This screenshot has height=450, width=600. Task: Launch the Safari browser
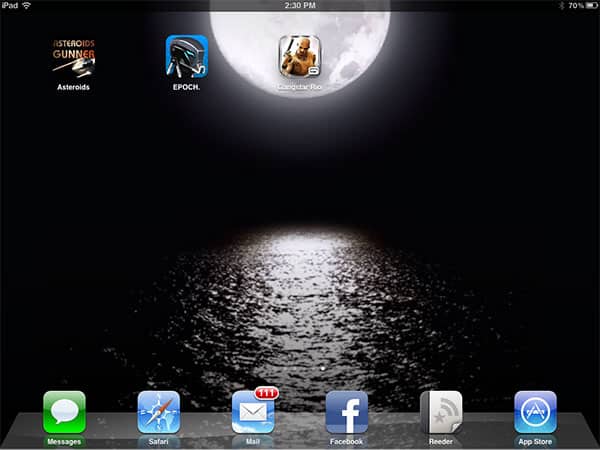158,411
